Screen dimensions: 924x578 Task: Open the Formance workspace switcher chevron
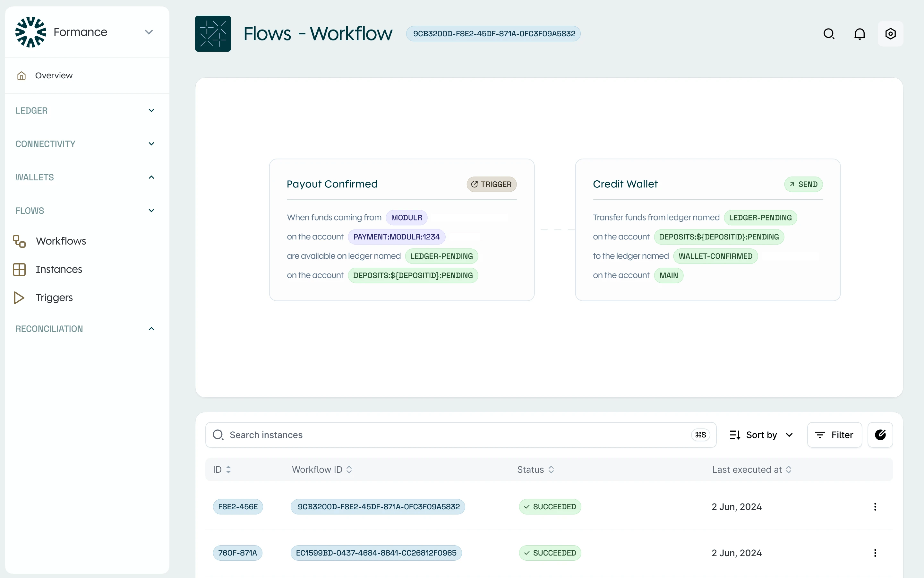click(x=149, y=32)
